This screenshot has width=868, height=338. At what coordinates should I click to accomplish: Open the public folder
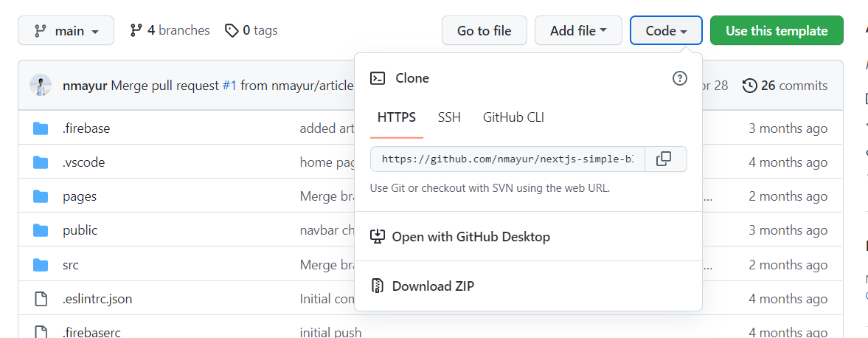click(x=80, y=230)
